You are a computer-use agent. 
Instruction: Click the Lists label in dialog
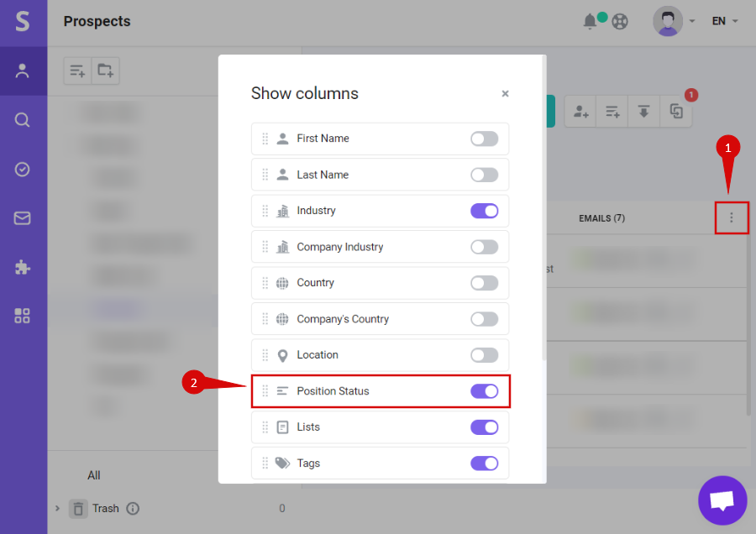click(x=308, y=427)
